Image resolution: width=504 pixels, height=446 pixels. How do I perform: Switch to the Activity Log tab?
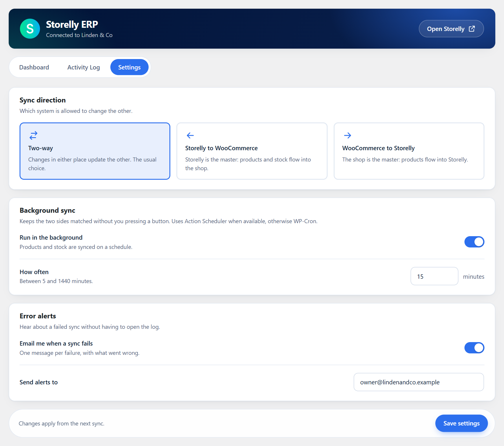click(84, 67)
